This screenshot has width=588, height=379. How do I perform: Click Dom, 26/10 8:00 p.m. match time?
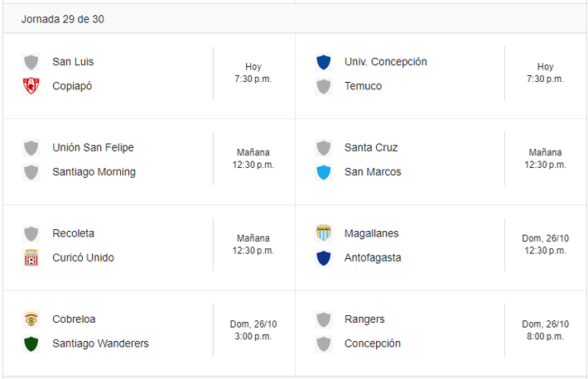coord(545,330)
